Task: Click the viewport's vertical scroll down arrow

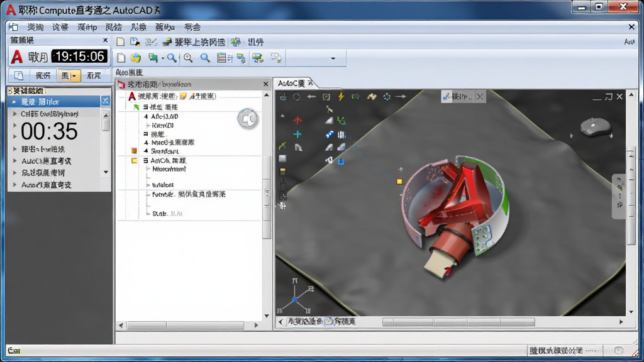Action: pyautogui.click(x=631, y=312)
